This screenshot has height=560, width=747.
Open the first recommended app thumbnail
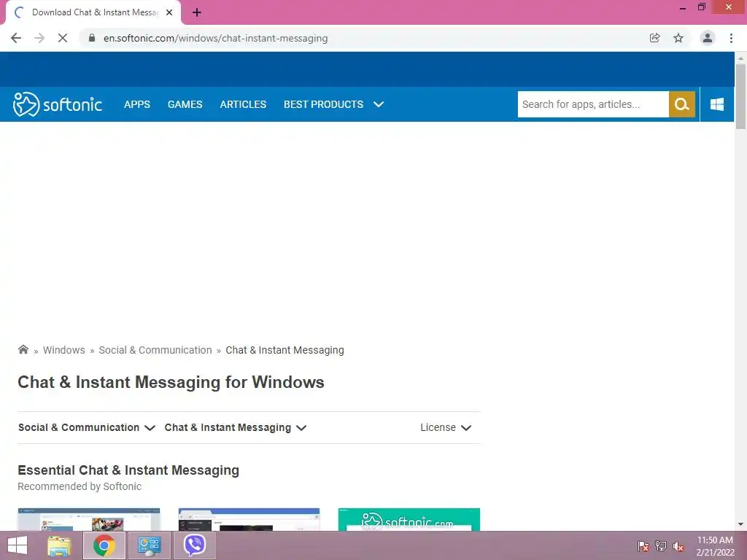pyautogui.click(x=88, y=519)
